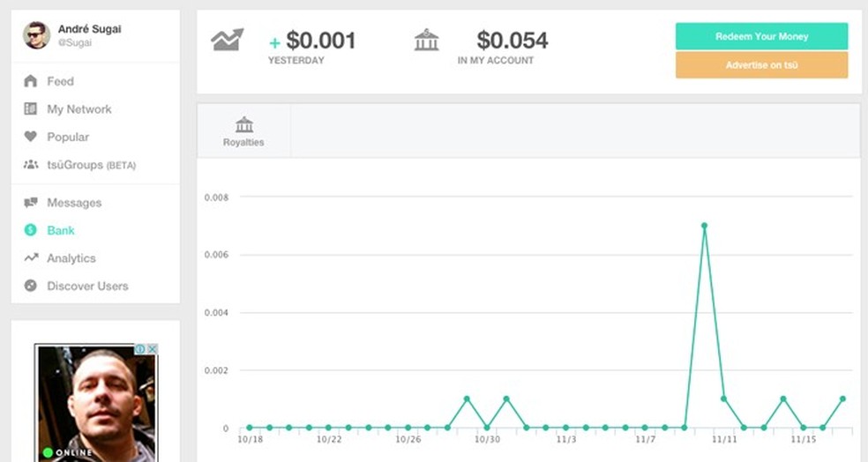
Task: Go to the Analytics page
Action: (71, 258)
